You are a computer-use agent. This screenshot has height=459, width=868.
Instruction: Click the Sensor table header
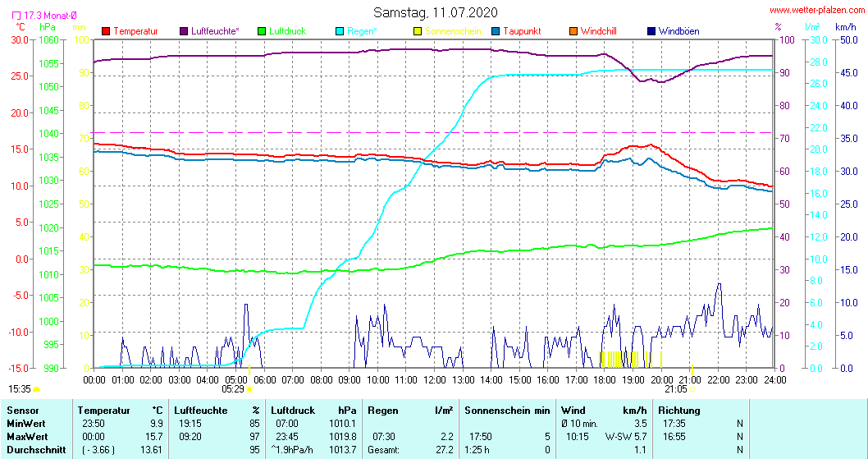click(23, 411)
